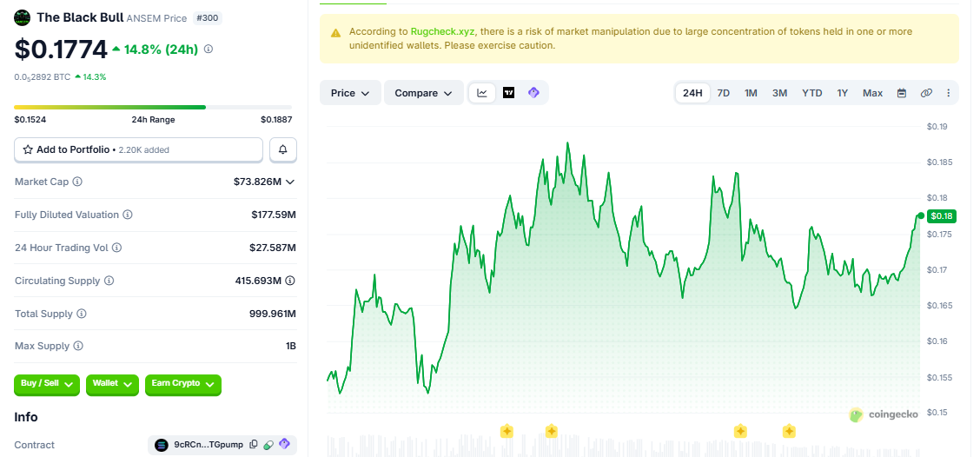Image resolution: width=980 pixels, height=457 pixels.
Task: Switch to TradingView chart view
Action: click(x=509, y=92)
